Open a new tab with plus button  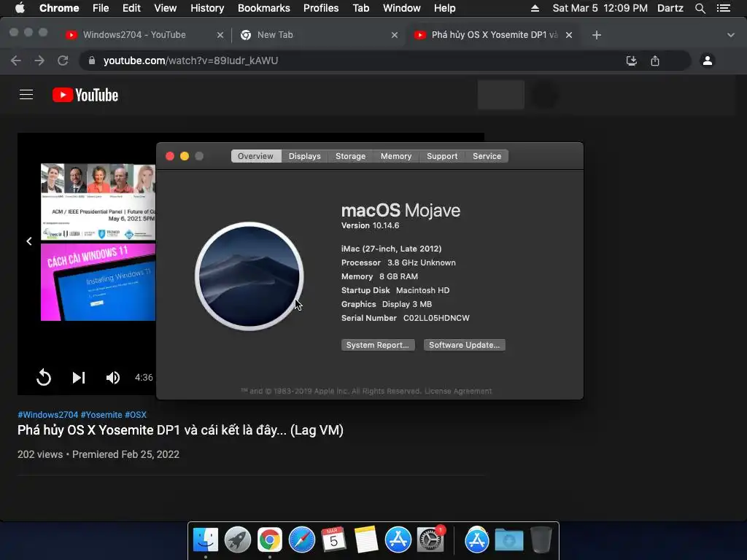pyautogui.click(x=597, y=35)
